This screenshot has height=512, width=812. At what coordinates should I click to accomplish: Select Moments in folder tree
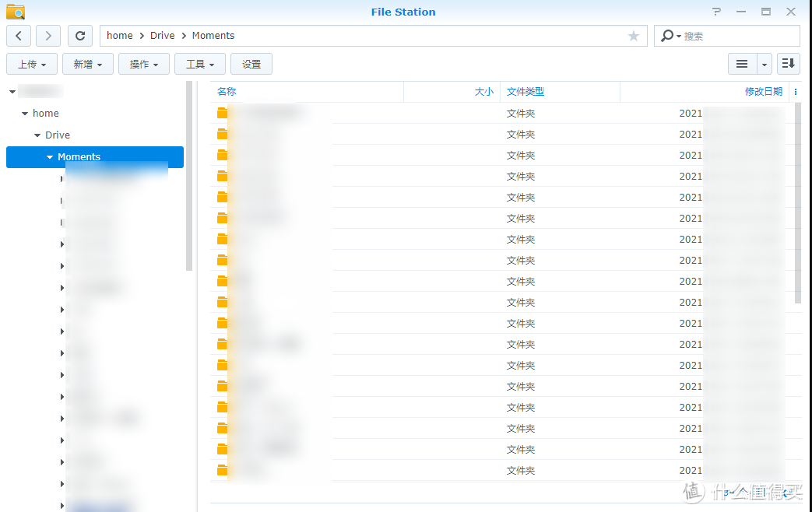pyautogui.click(x=95, y=157)
